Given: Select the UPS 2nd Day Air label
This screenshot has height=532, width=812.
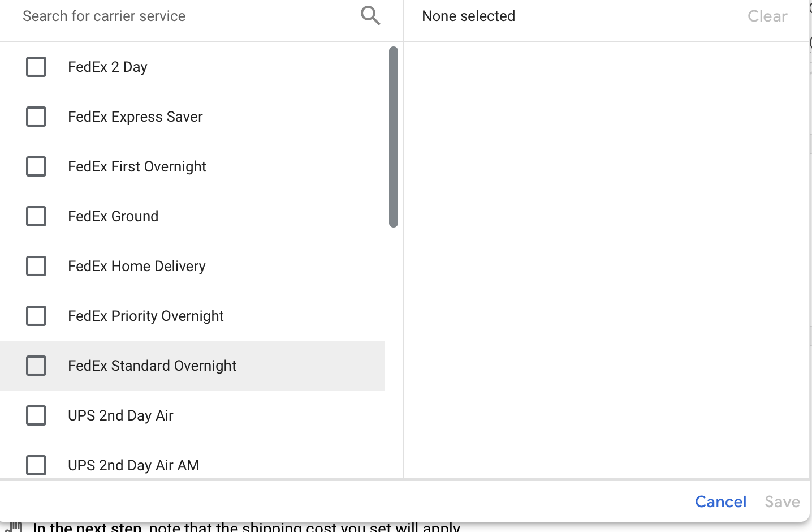Looking at the screenshot, I should click(120, 415).
